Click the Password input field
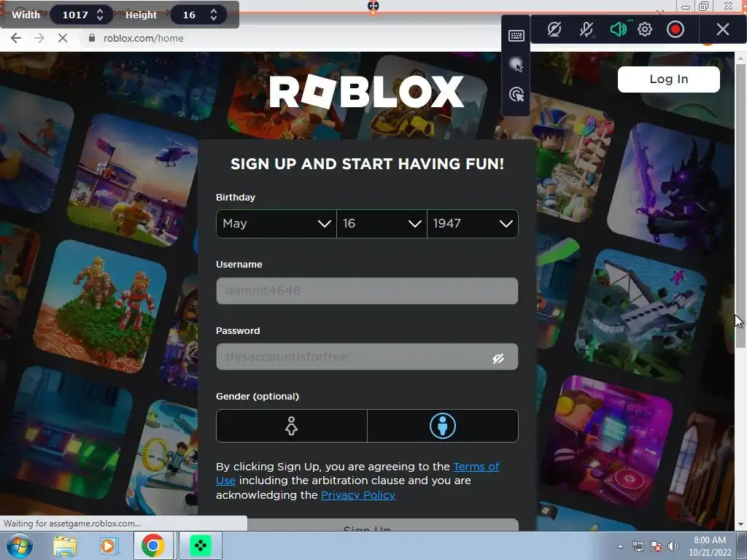Viewport: 747px width, 560px height. (367, 357)
